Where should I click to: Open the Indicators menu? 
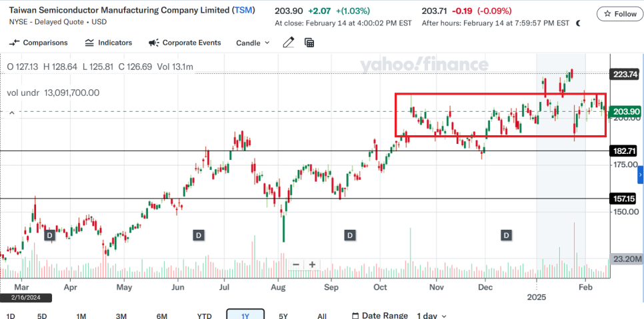[x=109, y=43]
